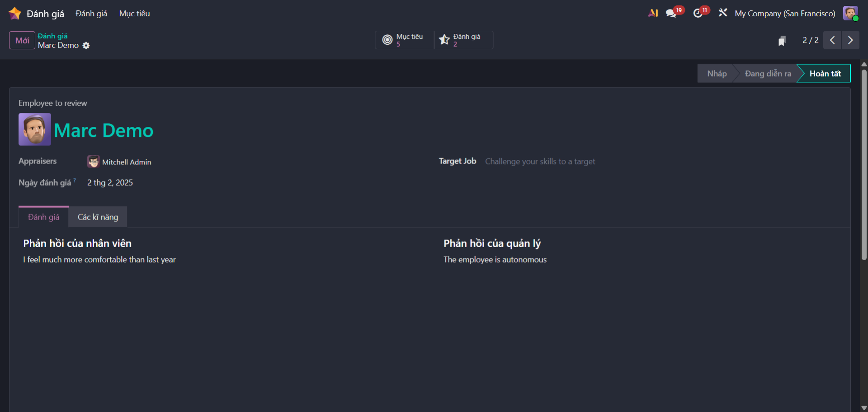Click Marc Demo's employee photo
The width and height of the screenshot is (868, 412).
pyautogui.click(x=35, y=129)
